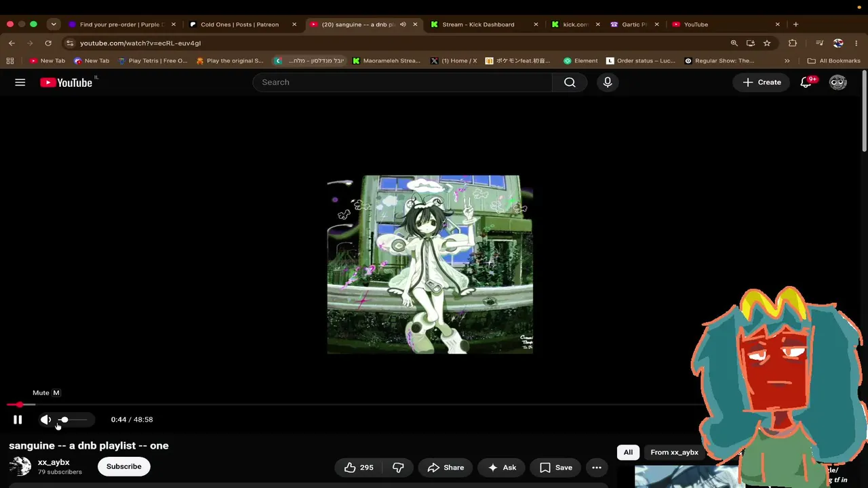
Task: Open the All Bookmarks folder
Action: coord(833,60)
